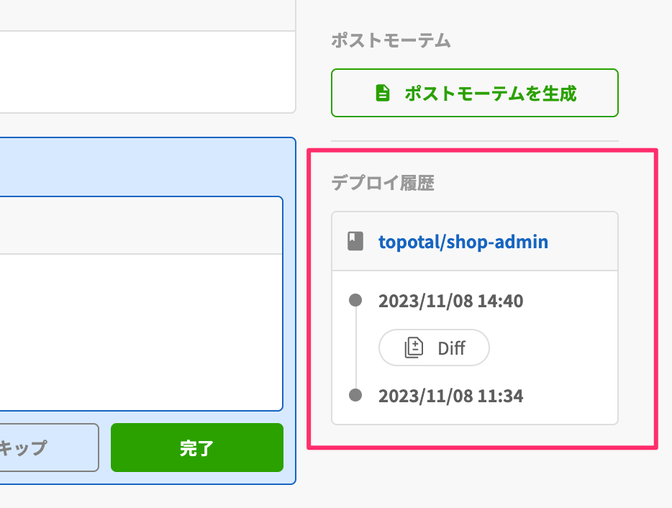Click the デプロイ履歴 section heading
Viewport: 672px width, 508px height.
[383, 183]
